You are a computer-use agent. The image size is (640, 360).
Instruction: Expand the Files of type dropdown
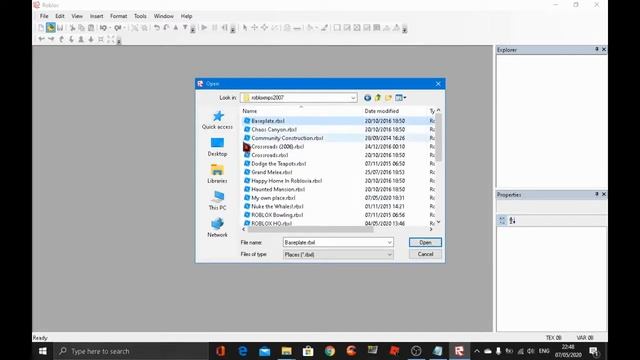coord(389,254)
